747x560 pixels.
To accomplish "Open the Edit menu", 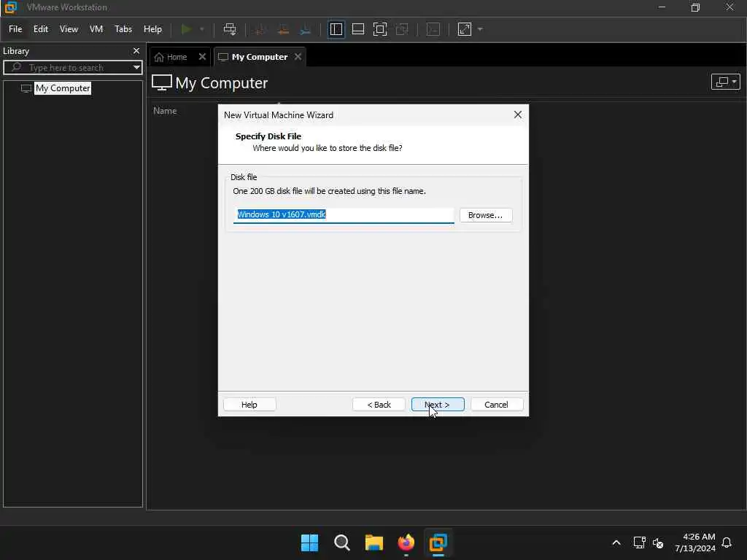I will click(x=41, y=29).
